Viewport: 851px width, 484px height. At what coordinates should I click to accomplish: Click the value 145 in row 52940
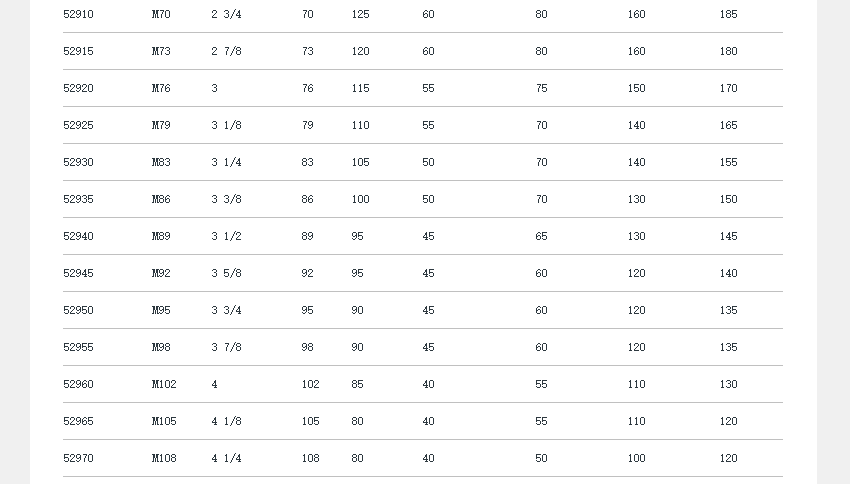point(728,237)
